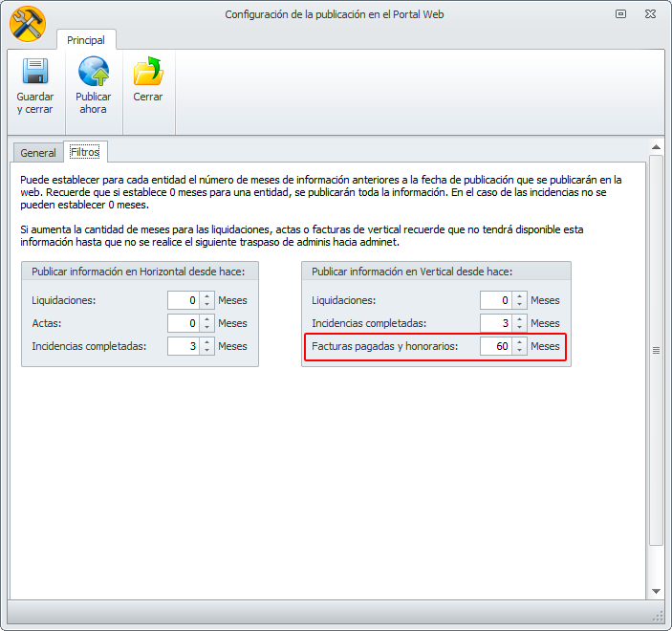Viewport: 672px width, 631px height.
Task: Switch to the General tab
Action: (38, 153)
